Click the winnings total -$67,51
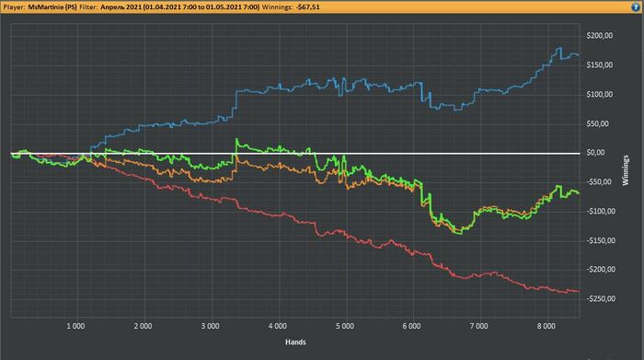644x360 pixels. pyautogui.click(x=308, y=7)
